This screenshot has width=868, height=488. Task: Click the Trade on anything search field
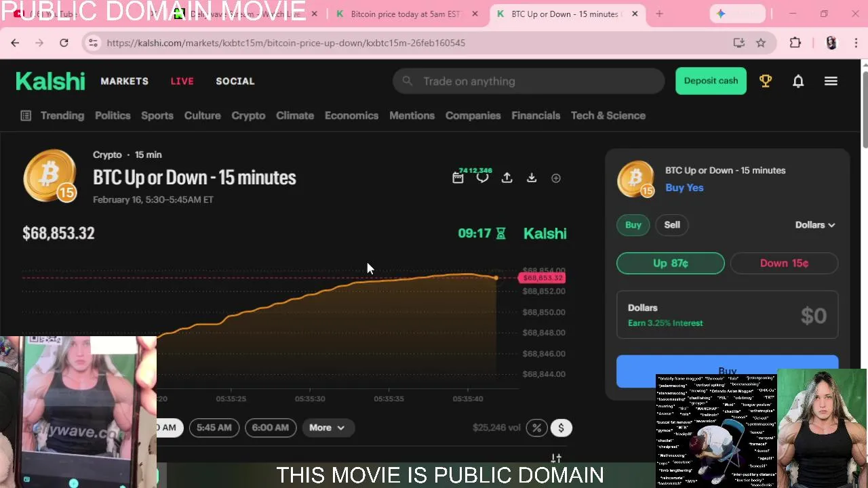tap(529, 81)
